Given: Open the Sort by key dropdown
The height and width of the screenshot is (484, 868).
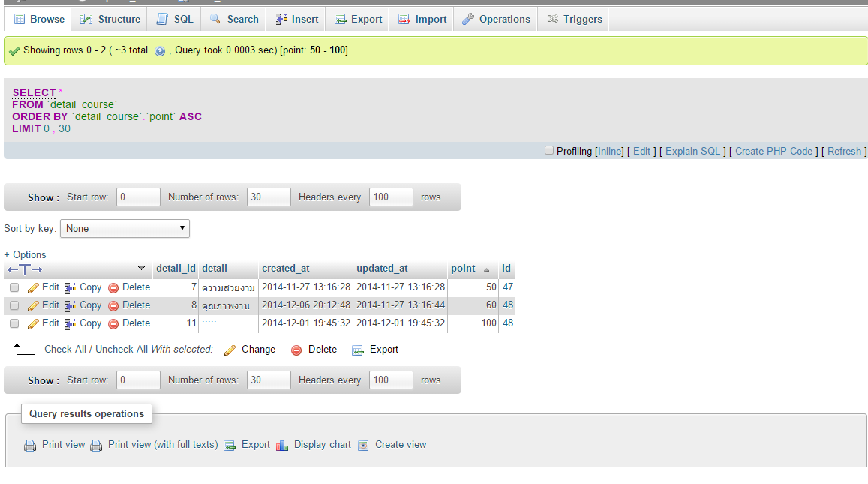Looking at the screenshot, I should pyautogui.click(x=125, y=229).
